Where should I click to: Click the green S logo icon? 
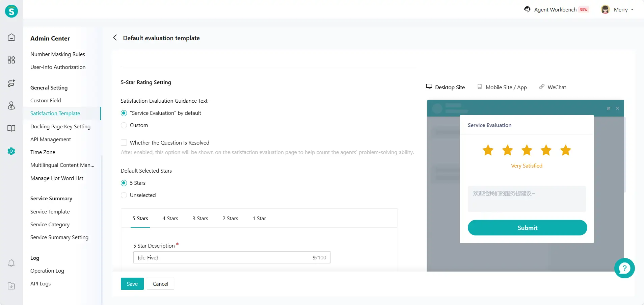pyautogui.click(x=11, y=11)
